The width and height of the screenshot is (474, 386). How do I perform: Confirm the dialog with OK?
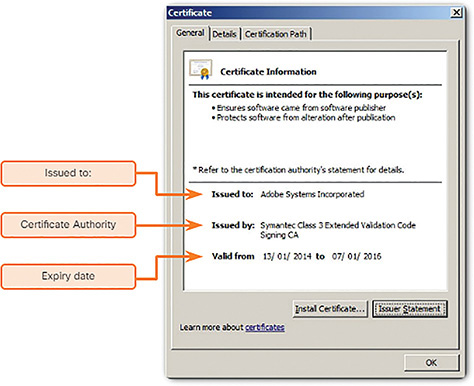coord(431,363)
